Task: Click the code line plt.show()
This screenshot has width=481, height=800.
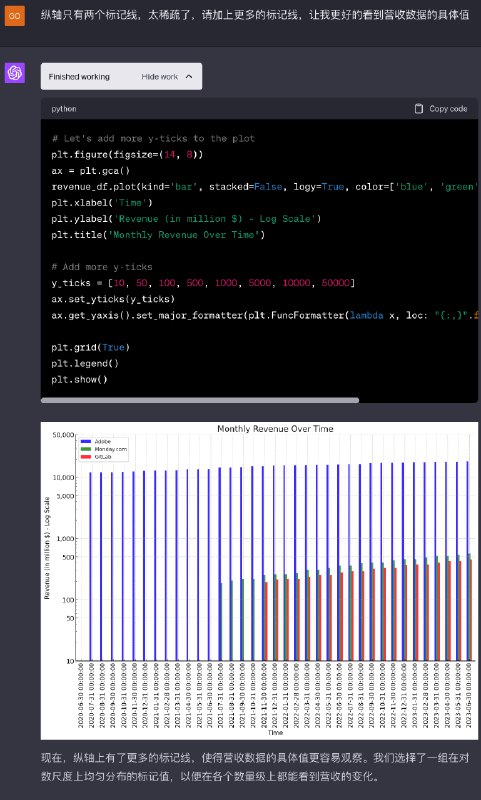Action: click(x=79, y=380)
